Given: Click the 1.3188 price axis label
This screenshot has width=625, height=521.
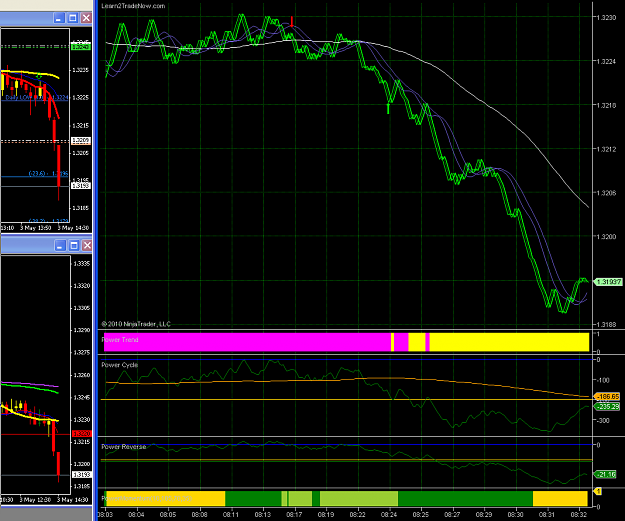Looking at the screenshot, I should click(x=606, y=324).
